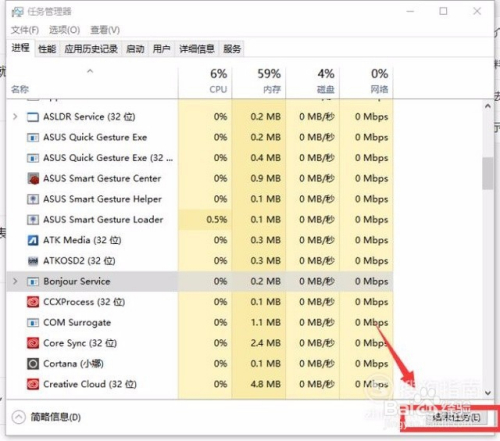Maximize the Task Manager window
Image resolution: width=500 pixels, height=441 pixels.
443,11
